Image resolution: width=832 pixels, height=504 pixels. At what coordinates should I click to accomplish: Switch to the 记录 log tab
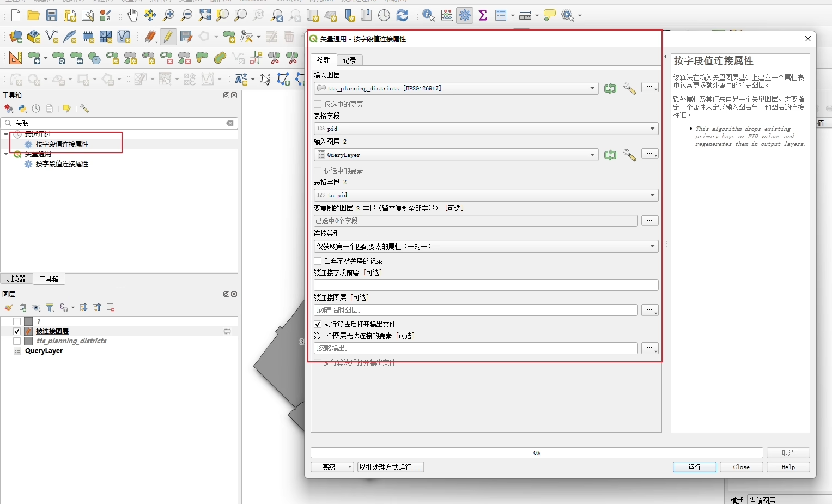coord(350,60)
